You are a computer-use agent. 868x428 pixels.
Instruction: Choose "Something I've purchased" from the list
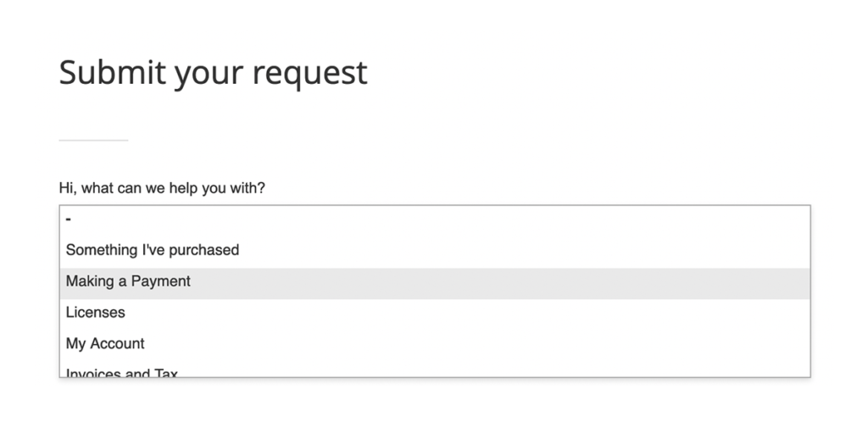(435, 250)
